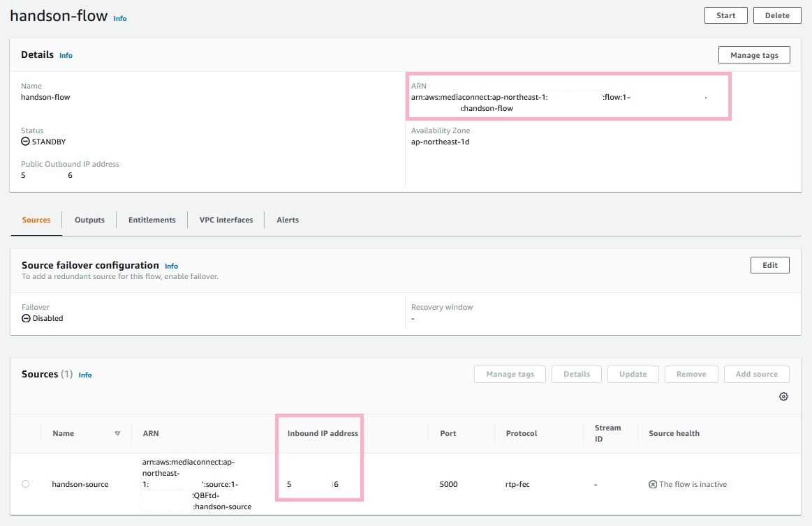812x526 pixels.
Task: Select the handson-source radio button
Action: pos(25,484)
